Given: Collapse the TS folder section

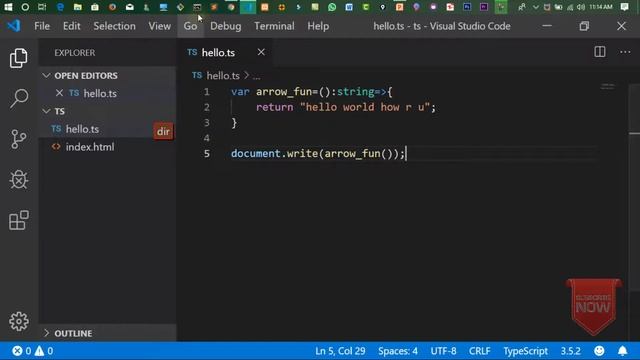Looking at the screenshot, I should (x=47, y=111).
